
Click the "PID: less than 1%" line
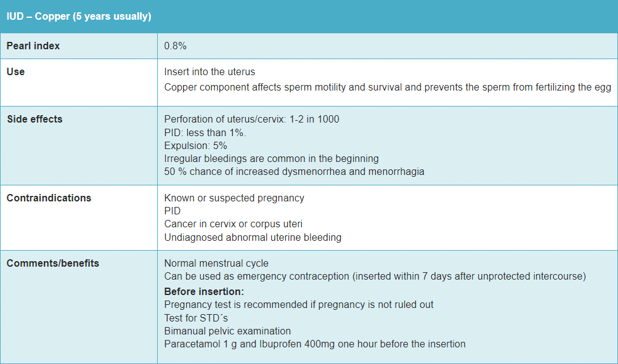tap(205, 132)
